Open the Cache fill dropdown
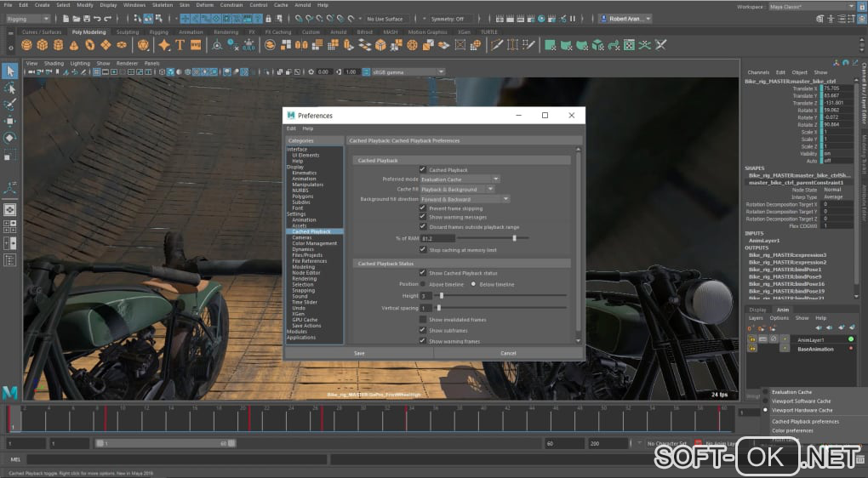The image size is (868, 478). coord(457,189)
